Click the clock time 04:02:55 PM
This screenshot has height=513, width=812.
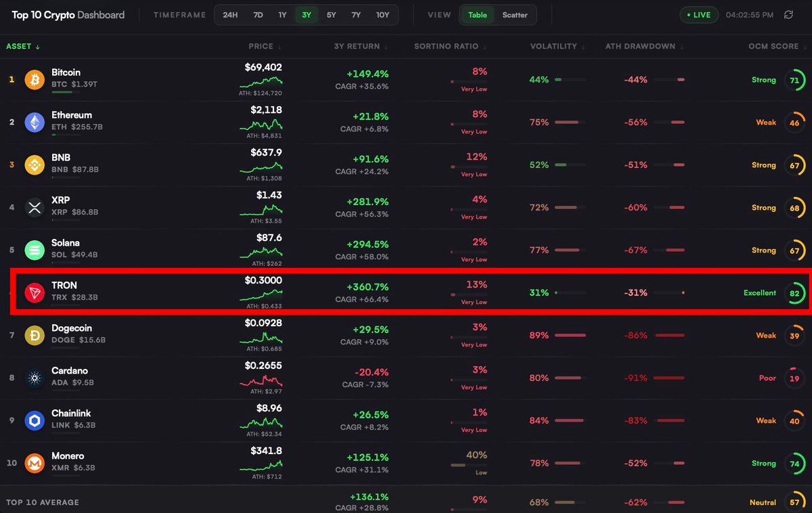click(x=750, y=15)
